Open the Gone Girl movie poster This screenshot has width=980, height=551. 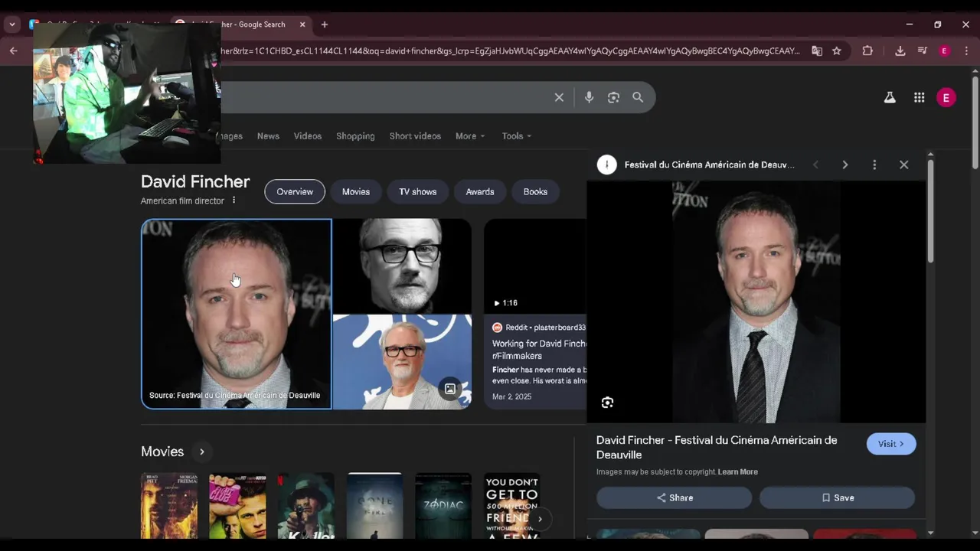pyautogui.click(x=374, y=506)
